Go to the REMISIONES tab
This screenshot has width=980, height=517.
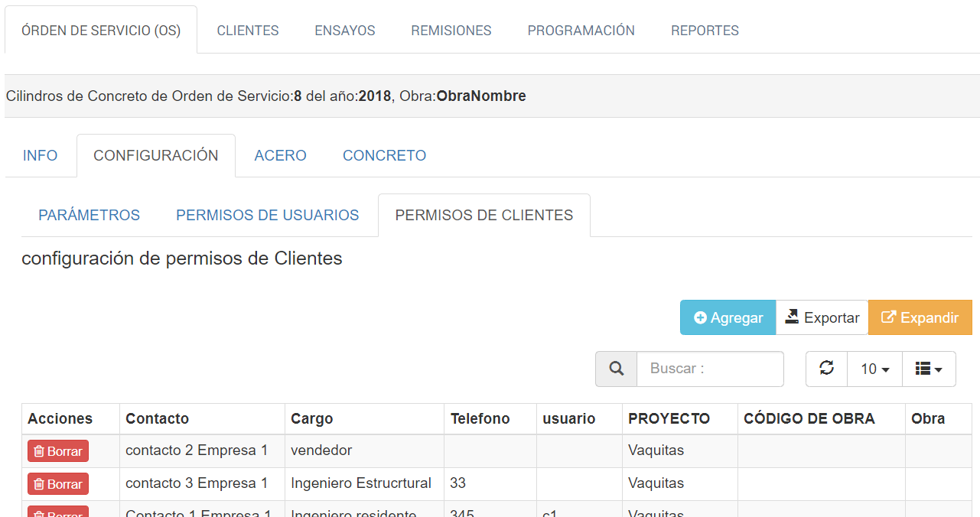[x=451, y=31]
